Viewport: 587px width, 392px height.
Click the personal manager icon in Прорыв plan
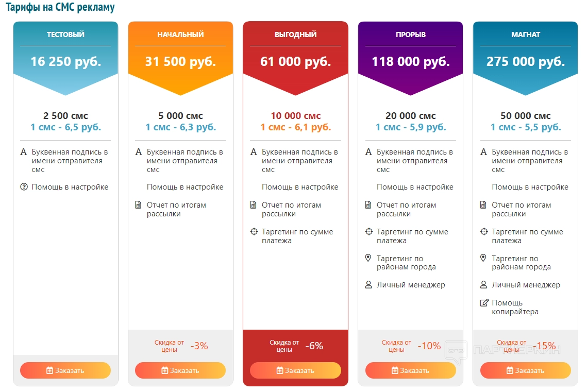pyautogui.click(x=368, y=285)
